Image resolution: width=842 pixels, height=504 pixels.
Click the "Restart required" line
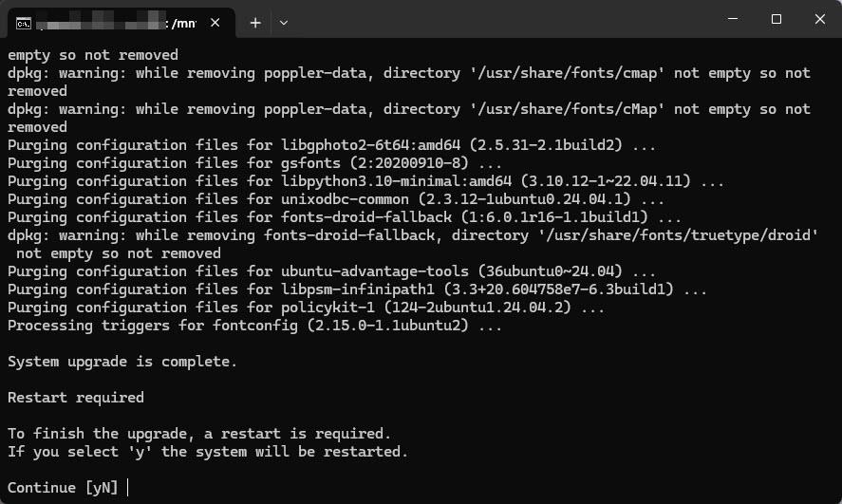pos(76,398)
